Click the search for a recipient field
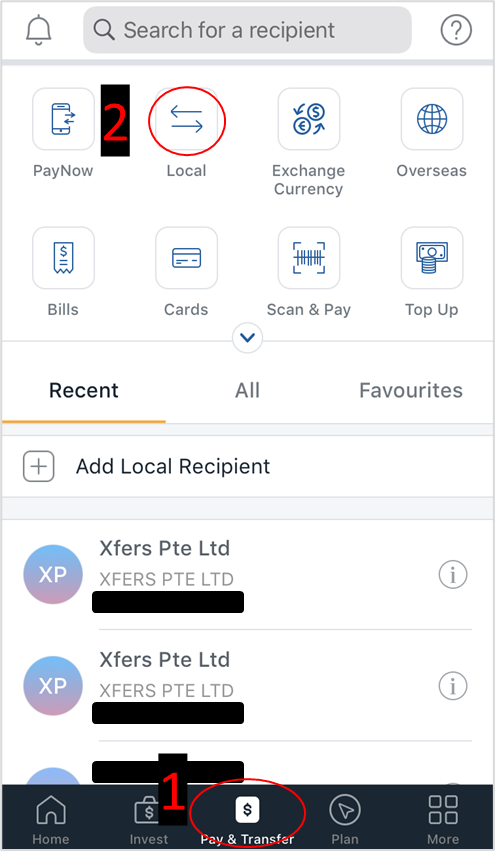Viewport: 495px width, 861px height. click(247, 30)
